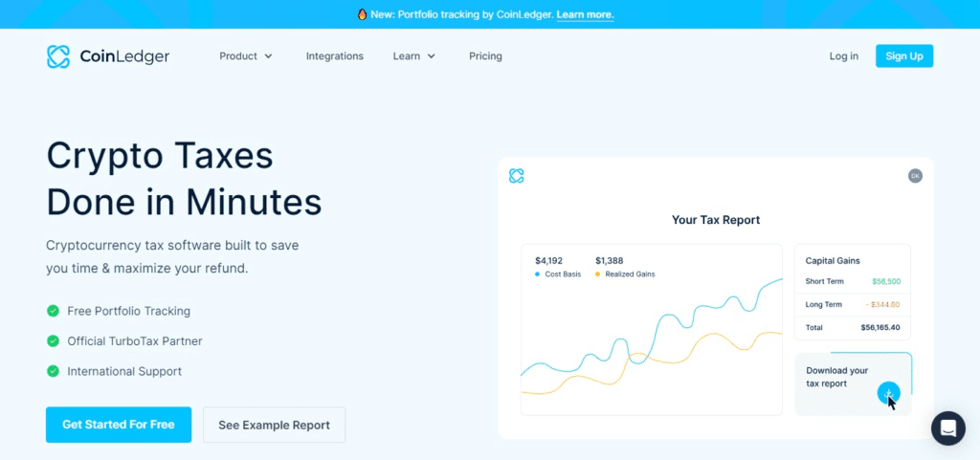Click the Official TurboTax Partner checkmark

click(x=53, y=341)
